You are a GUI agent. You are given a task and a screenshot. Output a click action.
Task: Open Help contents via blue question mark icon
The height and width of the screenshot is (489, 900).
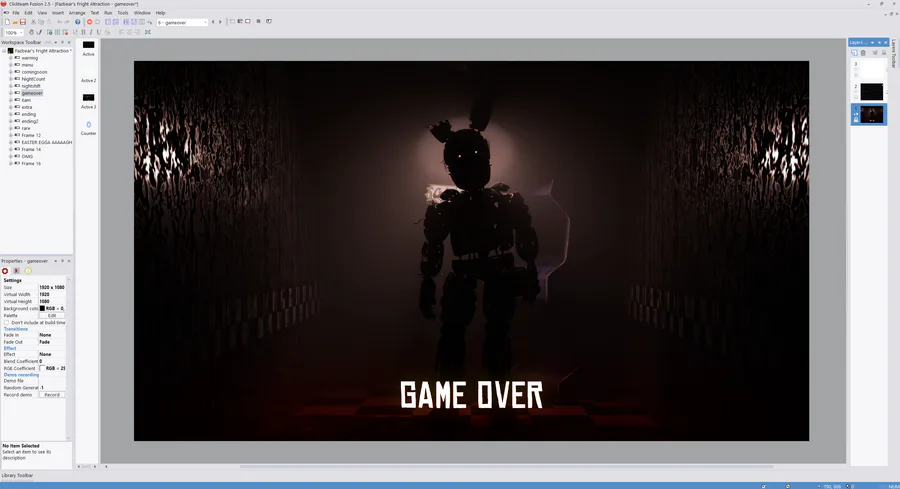click(x=77, y=22)
